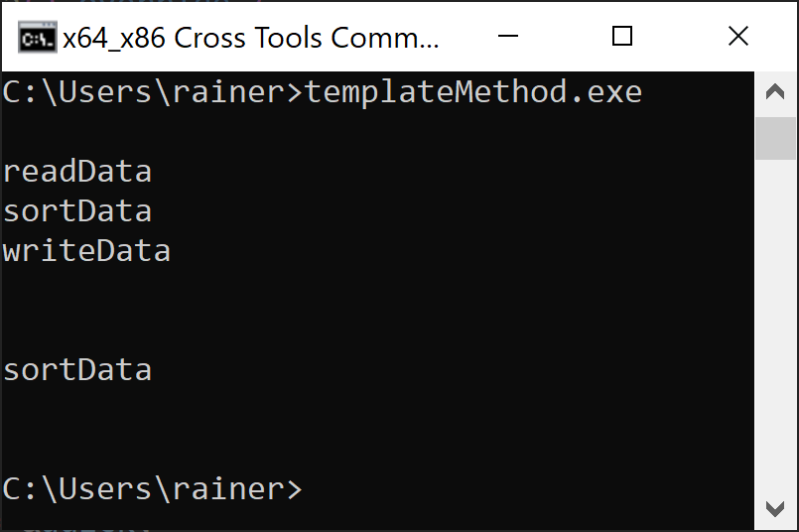This screenshot has width=799, height=532.
Task: Click the scroll up arrow
Action: (x=775, y=92)
